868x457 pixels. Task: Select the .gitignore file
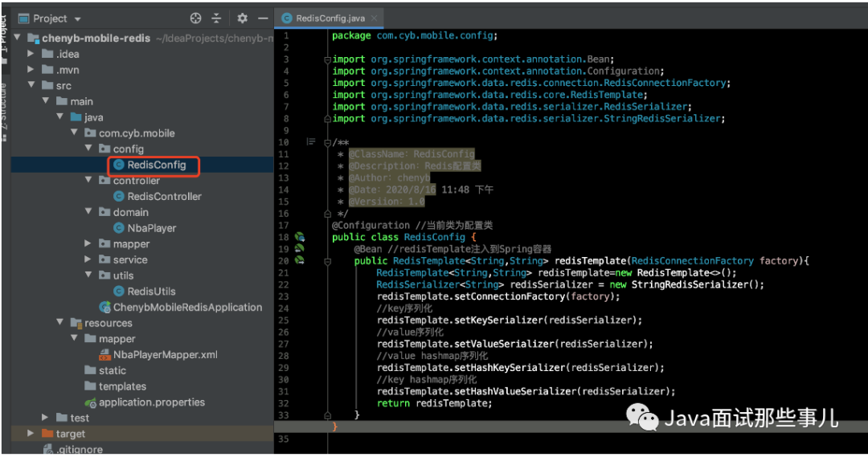point(79,450)
